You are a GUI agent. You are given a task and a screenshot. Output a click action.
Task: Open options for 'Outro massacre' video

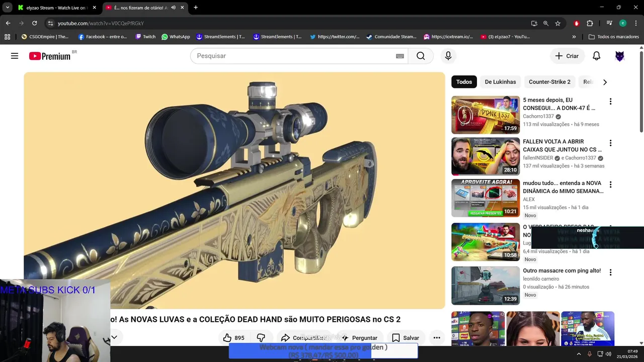tap(610, 272)
